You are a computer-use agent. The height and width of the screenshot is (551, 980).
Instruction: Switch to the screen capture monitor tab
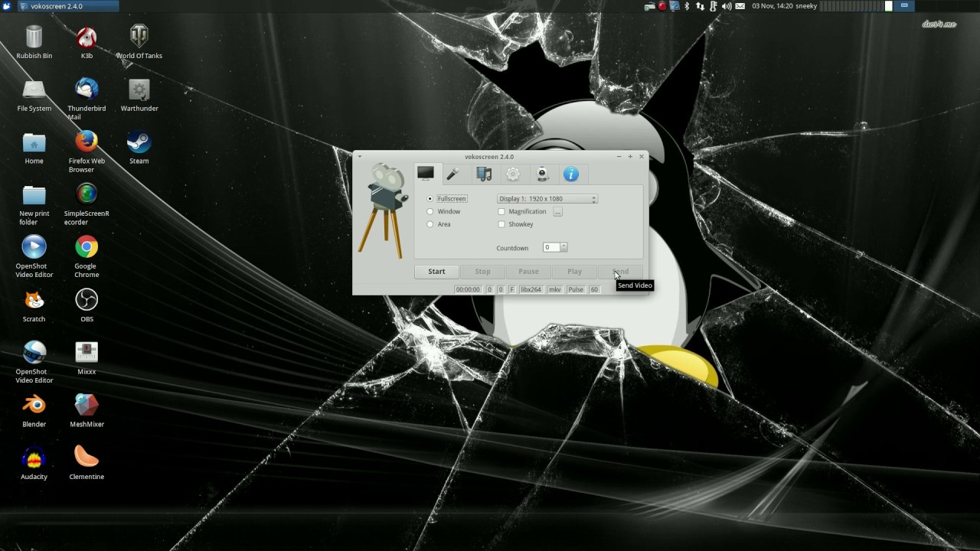(x=426, y=174)
